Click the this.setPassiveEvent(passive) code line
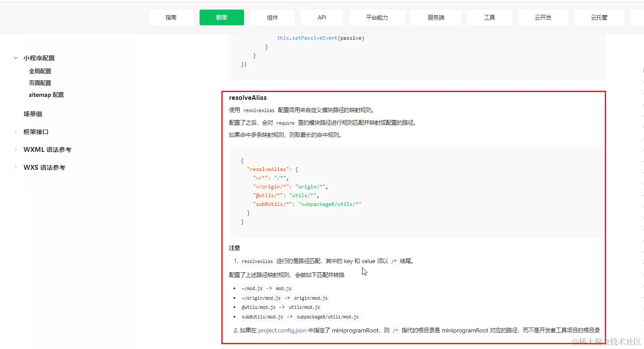The width and height of the screenshot is (644, 349). point(321,38)
